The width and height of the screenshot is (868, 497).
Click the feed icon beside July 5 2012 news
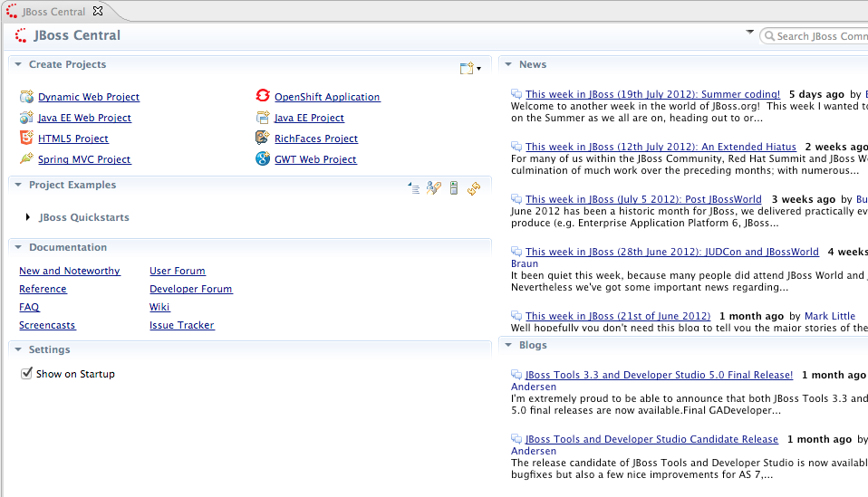point(516,199)
